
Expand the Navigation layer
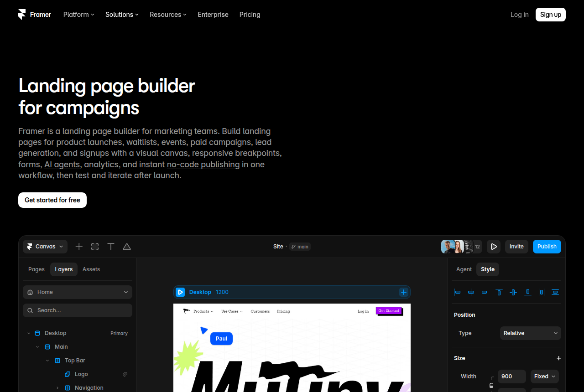coord(57,388)
